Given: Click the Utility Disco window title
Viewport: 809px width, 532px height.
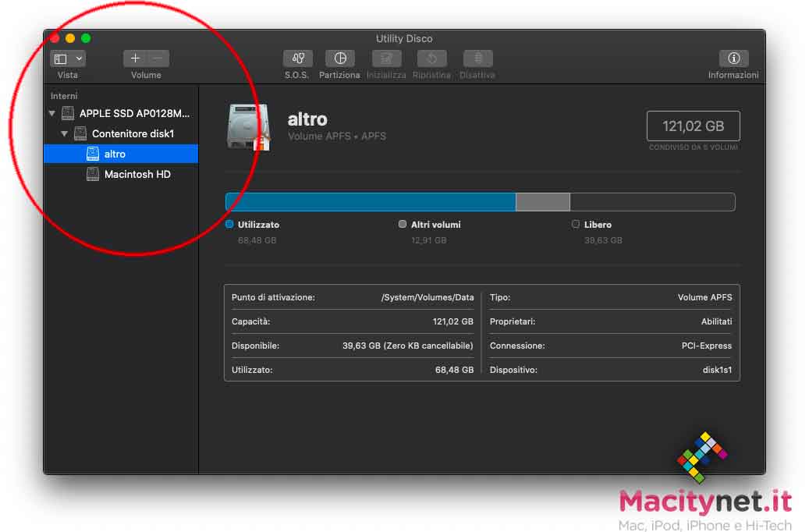Looking at the screenshot, I should 404,39.
